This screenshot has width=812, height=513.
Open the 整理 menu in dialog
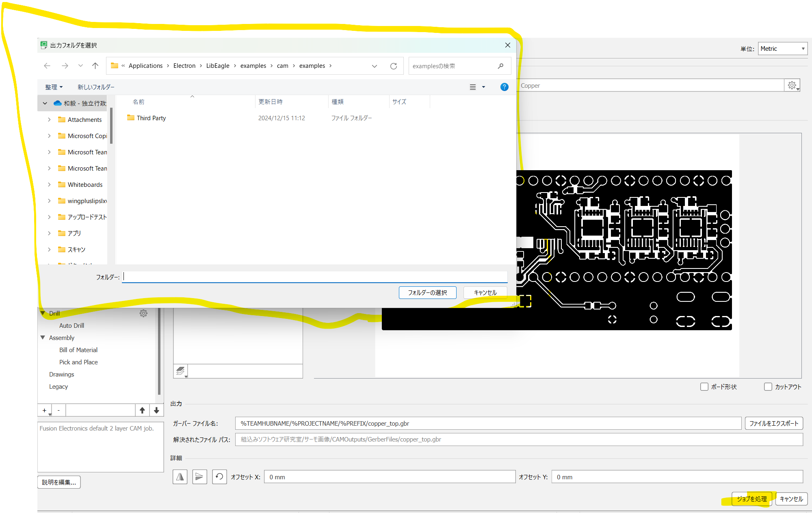(x=54, y=87)
